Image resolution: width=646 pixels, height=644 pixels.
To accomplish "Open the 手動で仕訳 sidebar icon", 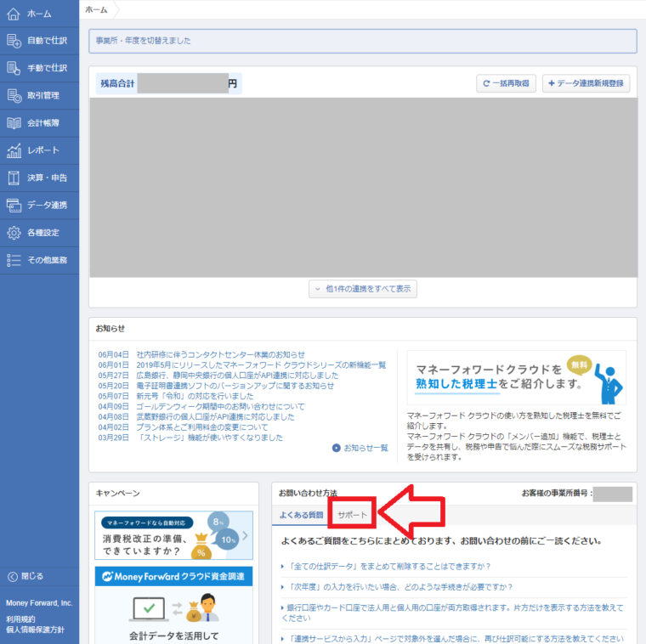I will (14, 68).
